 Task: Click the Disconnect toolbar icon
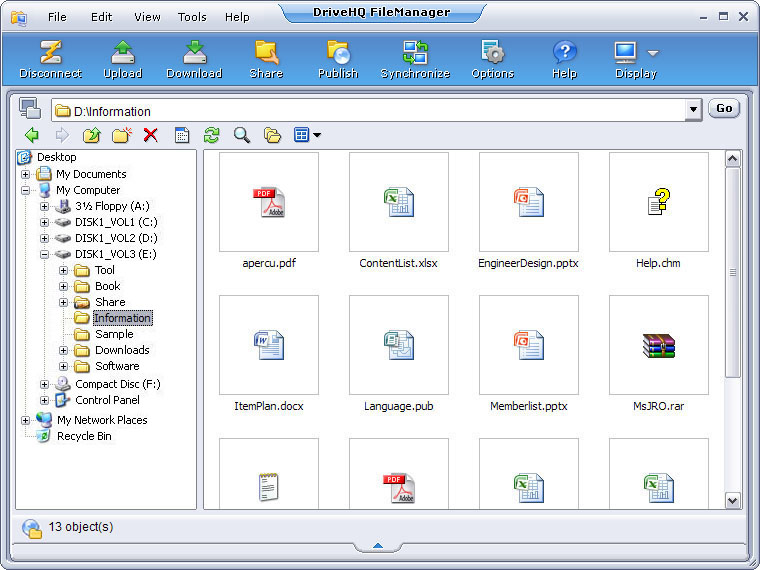(x=50, y=52)
